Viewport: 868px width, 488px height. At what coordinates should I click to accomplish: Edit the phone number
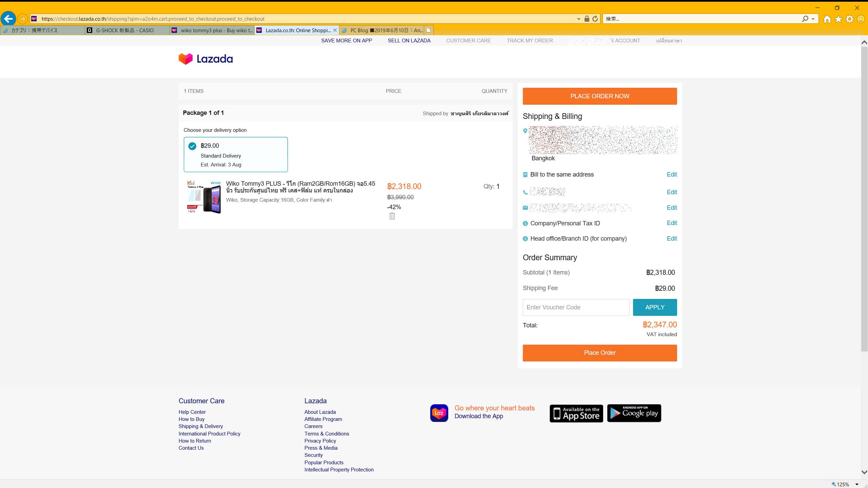[x=671, y=192]
